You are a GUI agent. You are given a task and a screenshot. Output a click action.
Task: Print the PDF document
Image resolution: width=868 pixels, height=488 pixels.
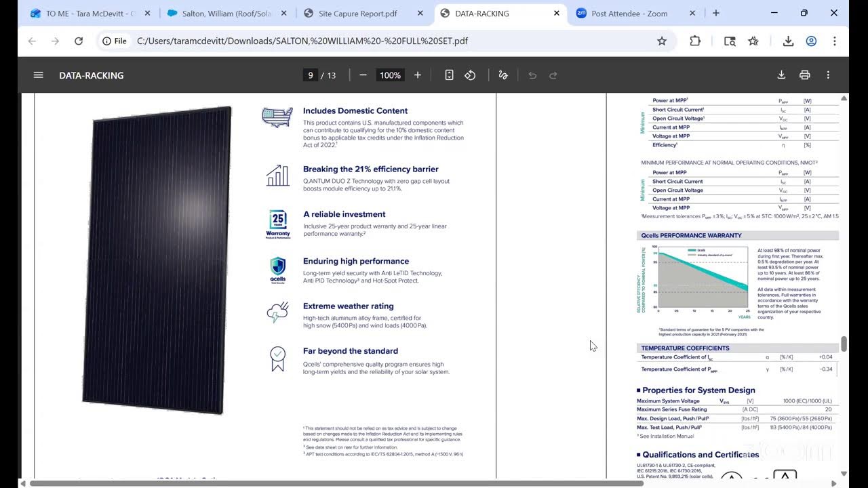click(805, 75)
